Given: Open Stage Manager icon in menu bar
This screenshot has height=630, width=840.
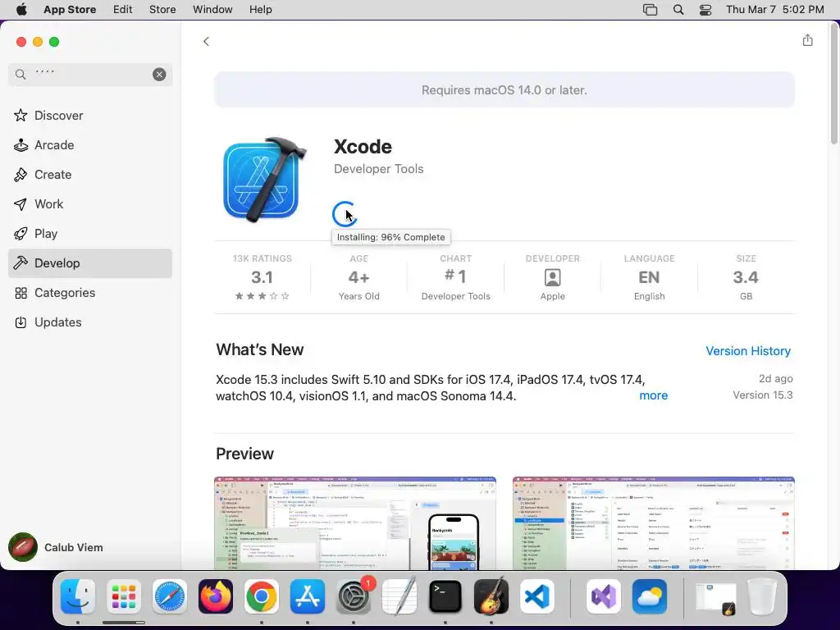Looking at the screenshot, I should pos(650,10).
